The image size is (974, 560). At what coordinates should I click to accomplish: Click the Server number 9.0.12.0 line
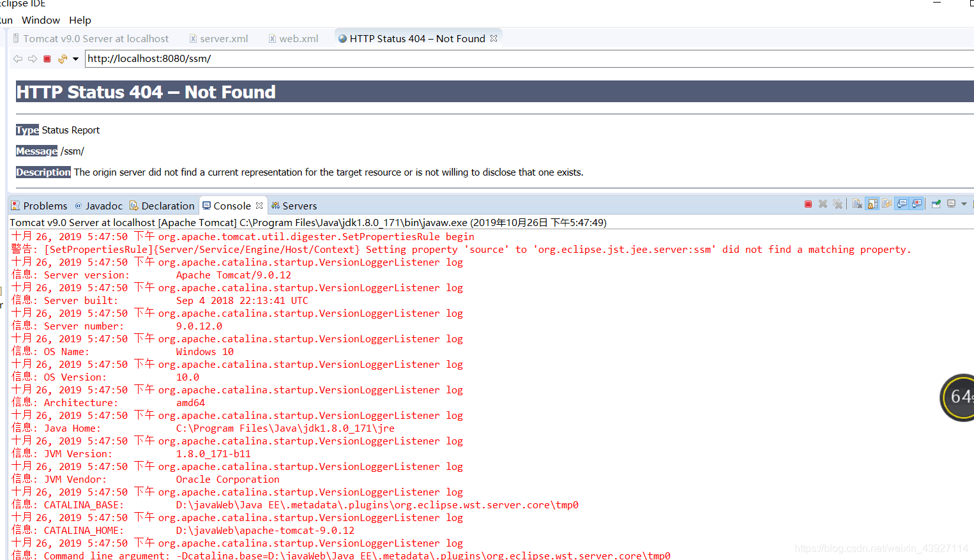click(x=117, y=326)
